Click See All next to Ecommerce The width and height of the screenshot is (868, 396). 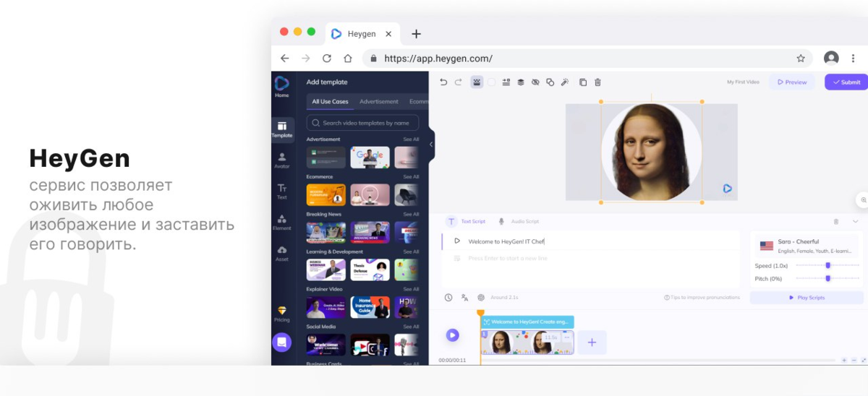click(411, 177)
